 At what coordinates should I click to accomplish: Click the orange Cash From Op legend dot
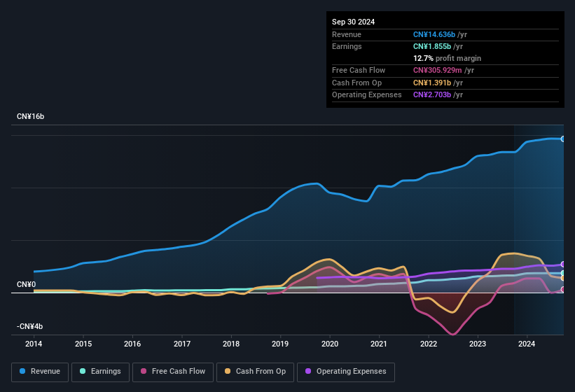click(228, 372)
